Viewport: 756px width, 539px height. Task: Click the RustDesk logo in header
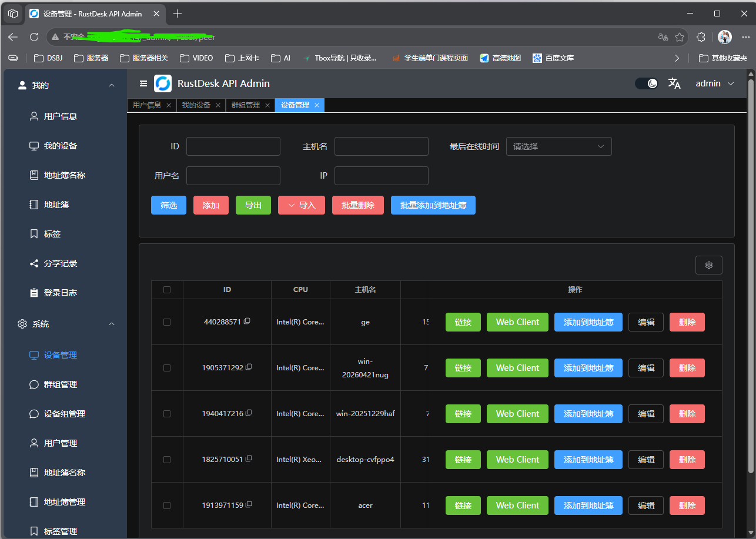coord(163,83)
